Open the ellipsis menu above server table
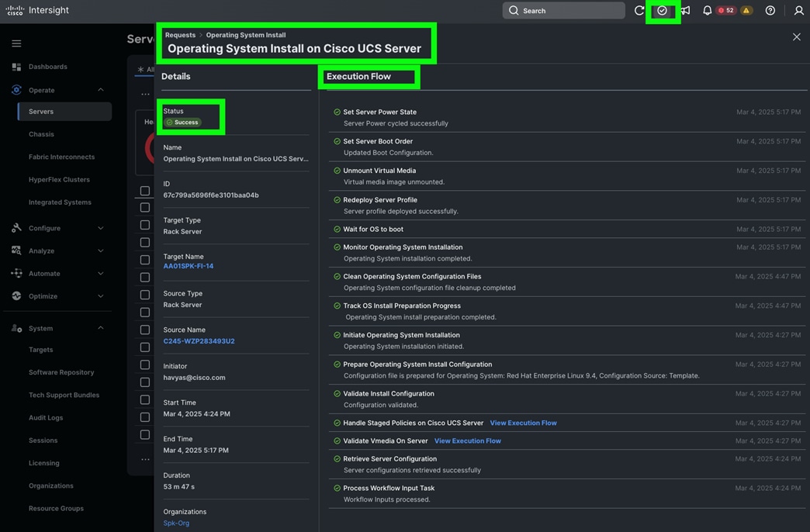Viewport: 810px width, 532px height. click(x=145, y=94)
